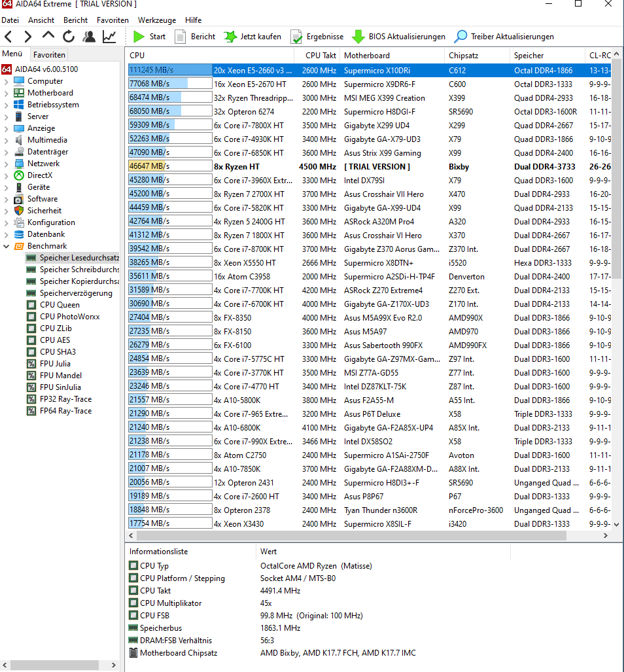
Task: Go forward with the right arrow
Action: pos(28,37)
